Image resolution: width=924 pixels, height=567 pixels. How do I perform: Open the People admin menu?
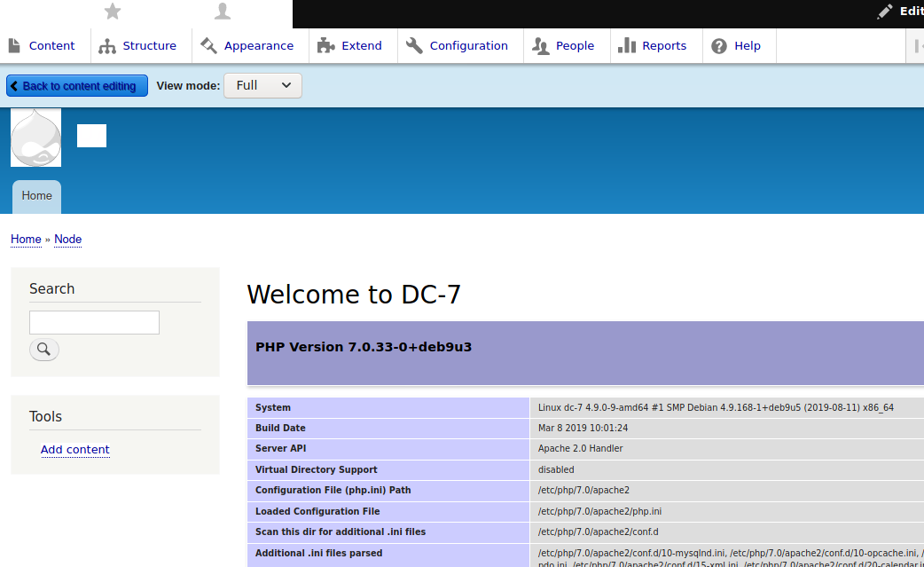575,46
